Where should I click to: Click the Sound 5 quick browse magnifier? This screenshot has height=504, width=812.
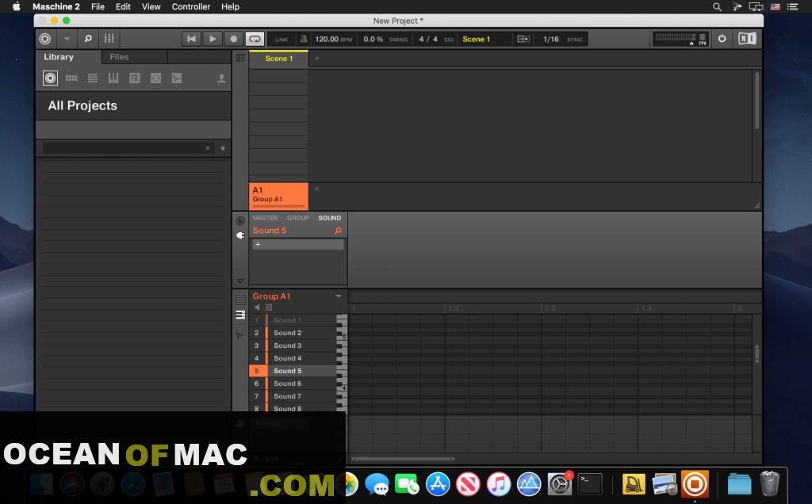click(x=338, y=231)
